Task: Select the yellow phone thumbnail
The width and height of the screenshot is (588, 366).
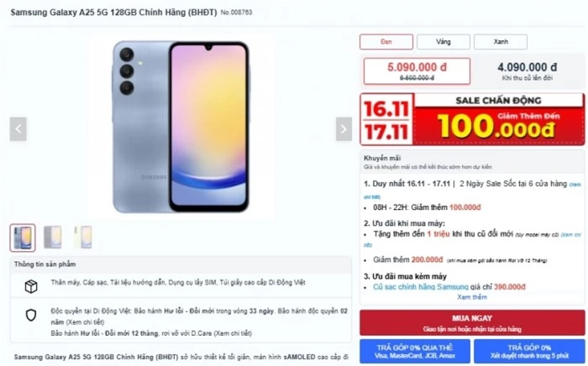Action: tap(83, 237)
